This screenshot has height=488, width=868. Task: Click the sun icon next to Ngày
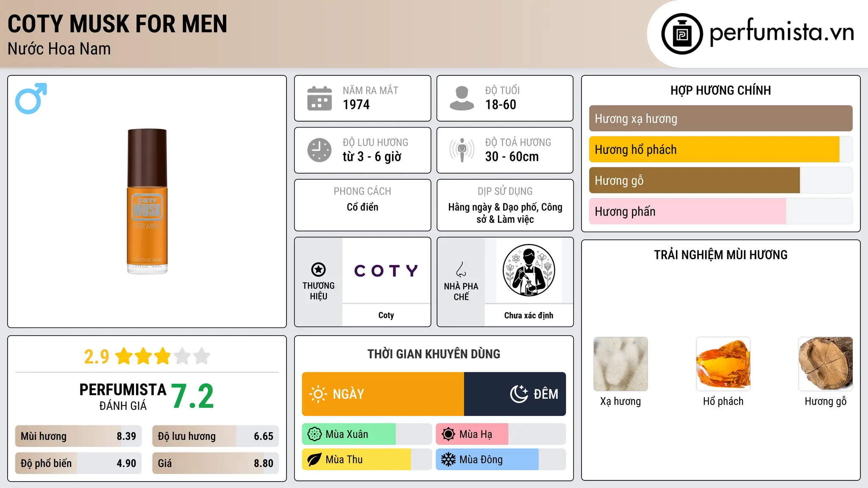(x=318, y=394)
